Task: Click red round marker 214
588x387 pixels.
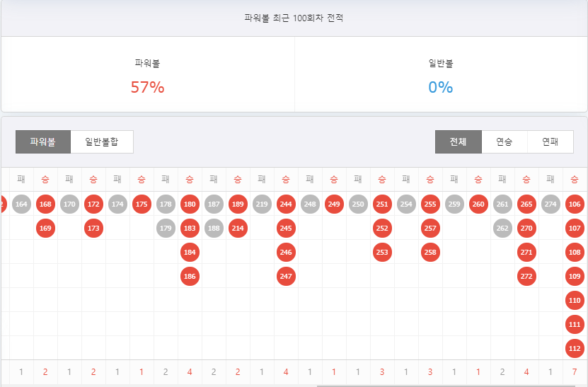Action: 238,229
